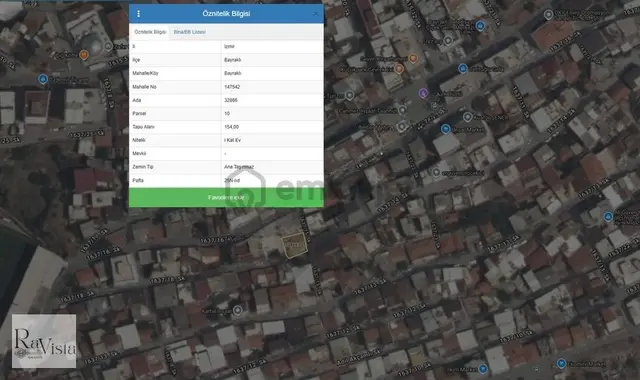Click the gray marker next to the mosque dome

pos(108,46)
